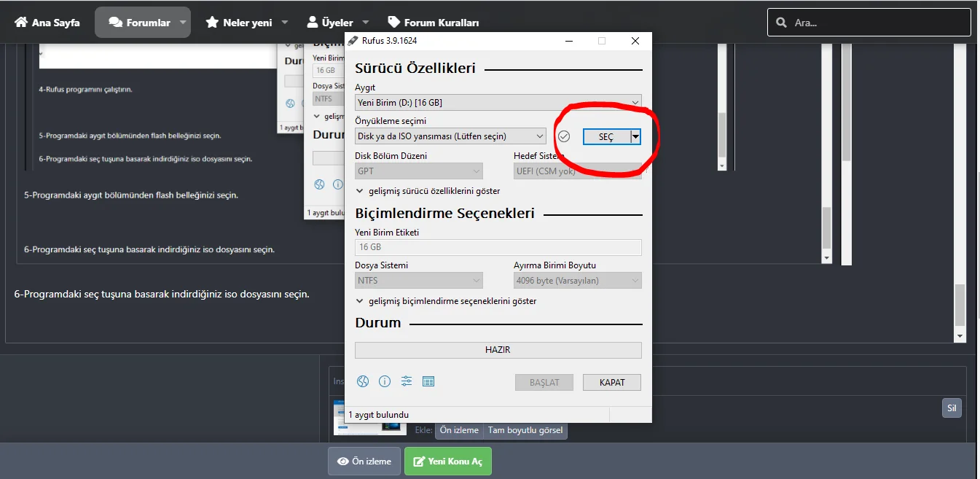Image resolution: width=980 pixels, height=479 pixels.
Task: Click the Sil button near the attachment
Action: click(952, 408)
